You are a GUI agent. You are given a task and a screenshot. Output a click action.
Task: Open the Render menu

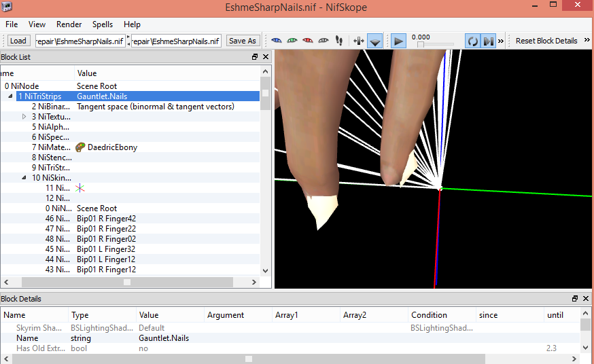coord(69,24)
